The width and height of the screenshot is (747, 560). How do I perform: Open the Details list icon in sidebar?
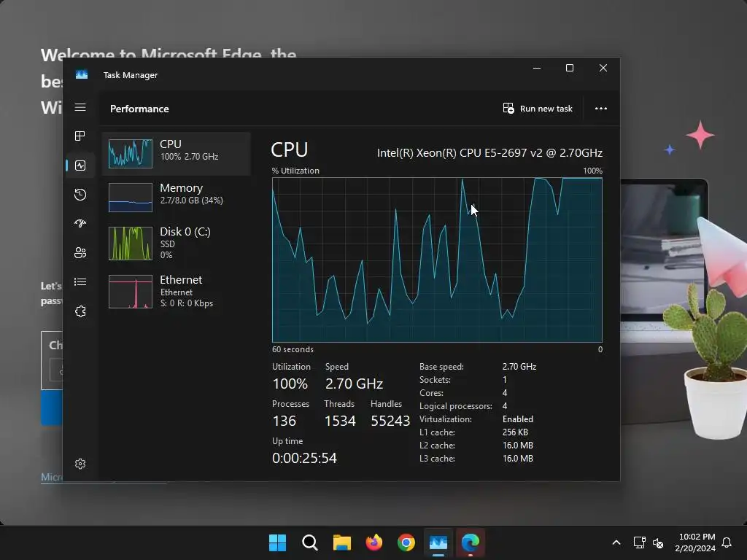tap(80, 282)
